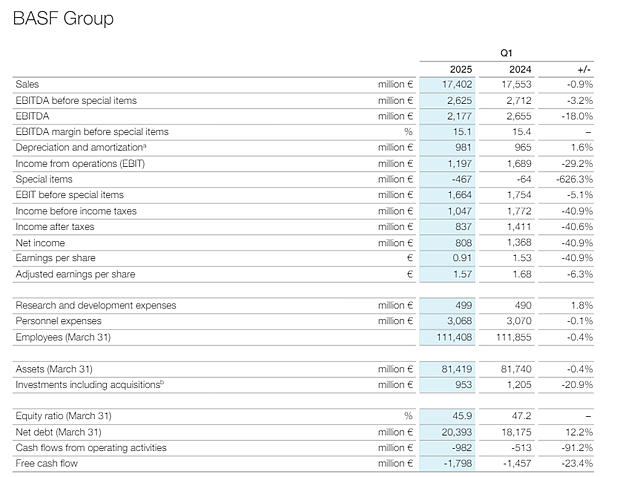The height and width of the screenshot is (477, 640).
Task: Click the BASF Group heading
Action: click(63, 18)
